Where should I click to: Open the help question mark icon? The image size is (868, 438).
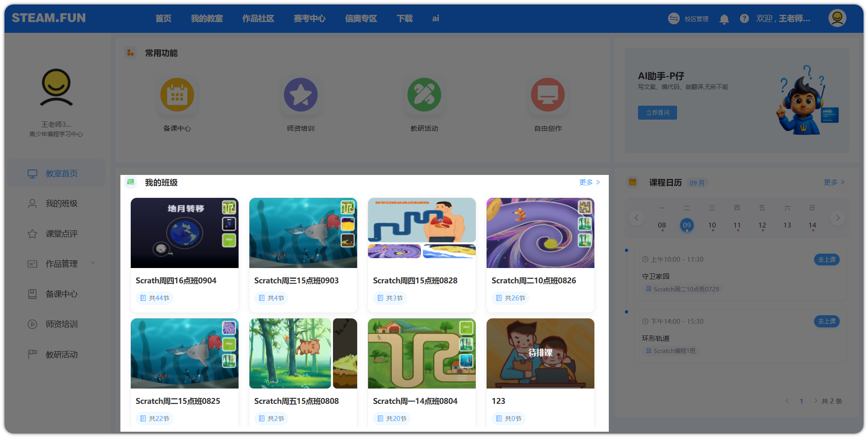coord(744,18)
